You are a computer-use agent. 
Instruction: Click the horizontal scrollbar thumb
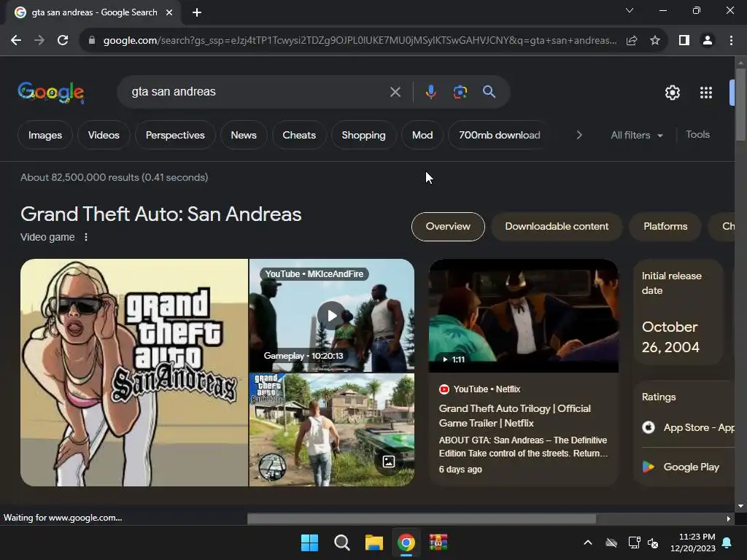(422, 518)
